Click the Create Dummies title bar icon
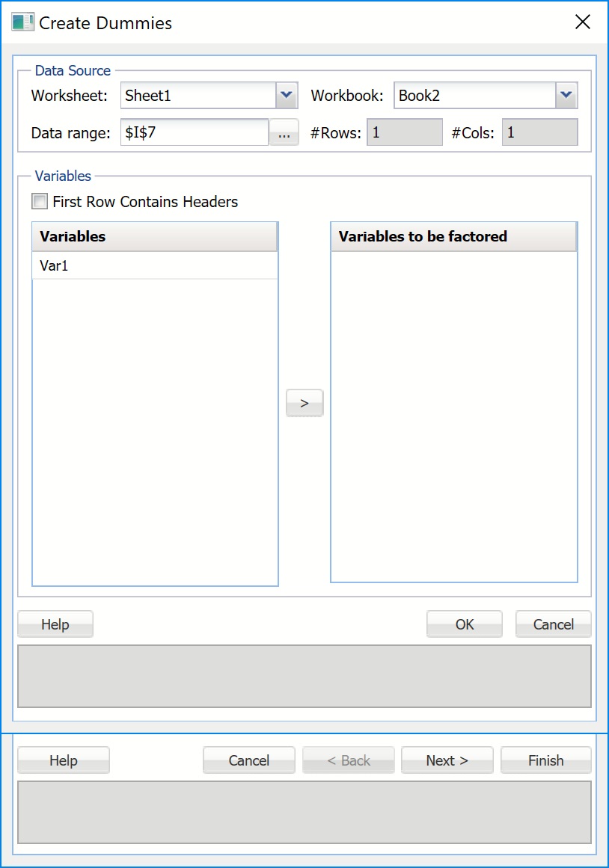This screenshot has height=868, width=609. click(x=22, y=22)
